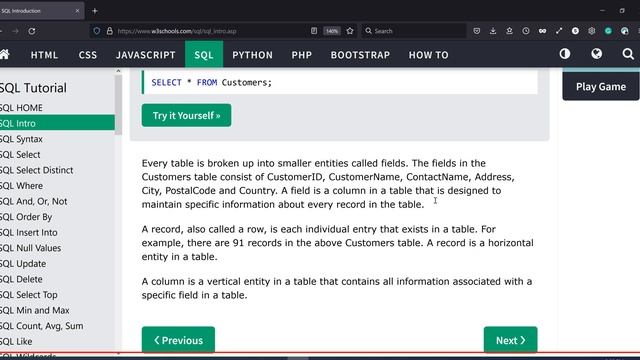Click the SQL Tutorial sidebar heading
The width and height of the screenshot is (640, 360).
tap(33, 88)
